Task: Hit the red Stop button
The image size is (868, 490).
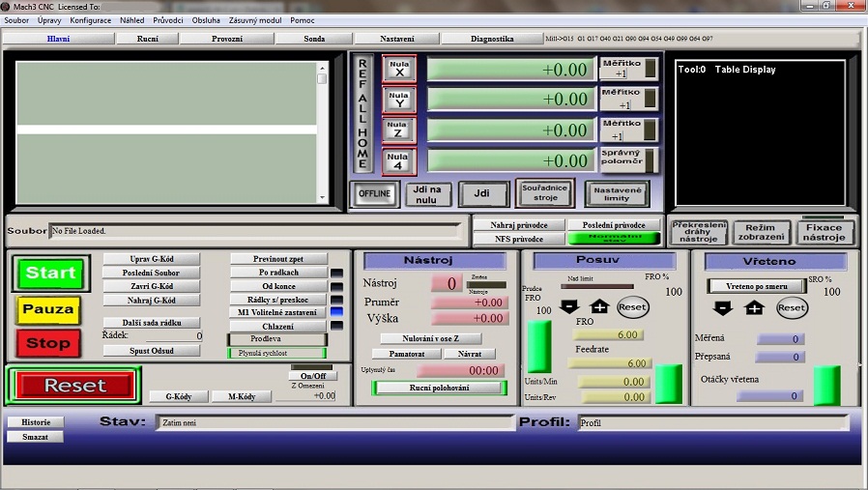Action: click(47, 343)
